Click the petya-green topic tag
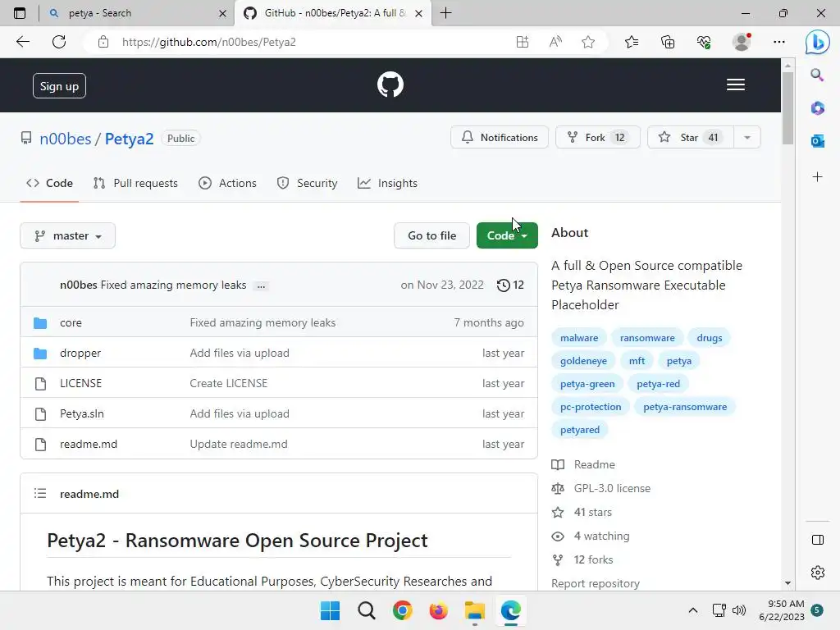The height and width of the screenshot is (630, 840). [587, 384]
